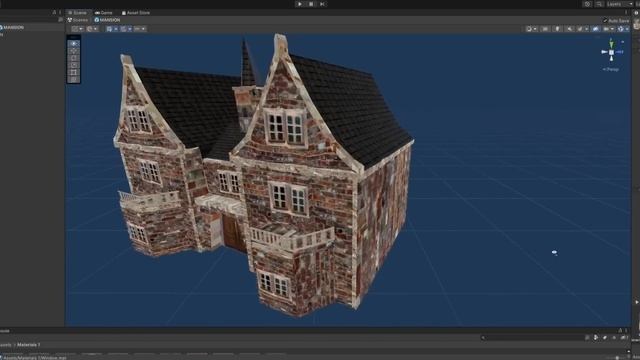The height and width of the screenshot is (360, 640).
Task: Go to Scenes in the scene breadcrumb
Action: (x=78, y=20)
